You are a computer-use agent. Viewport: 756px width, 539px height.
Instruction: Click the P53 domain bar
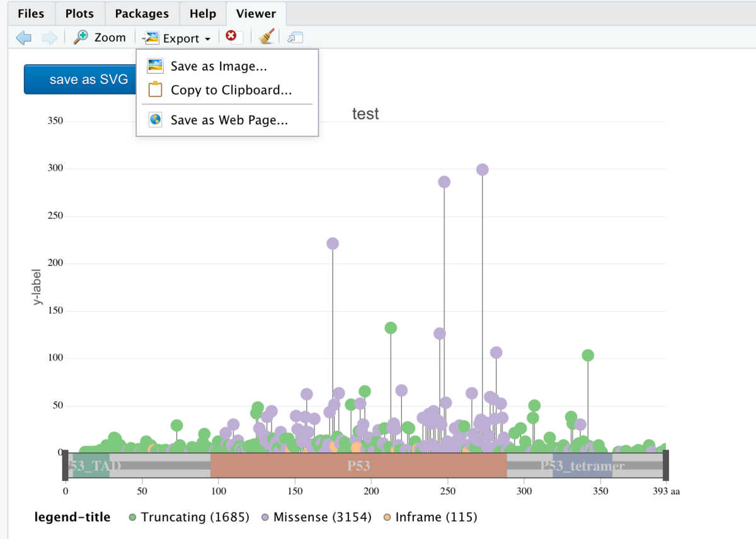pos(358,466)
